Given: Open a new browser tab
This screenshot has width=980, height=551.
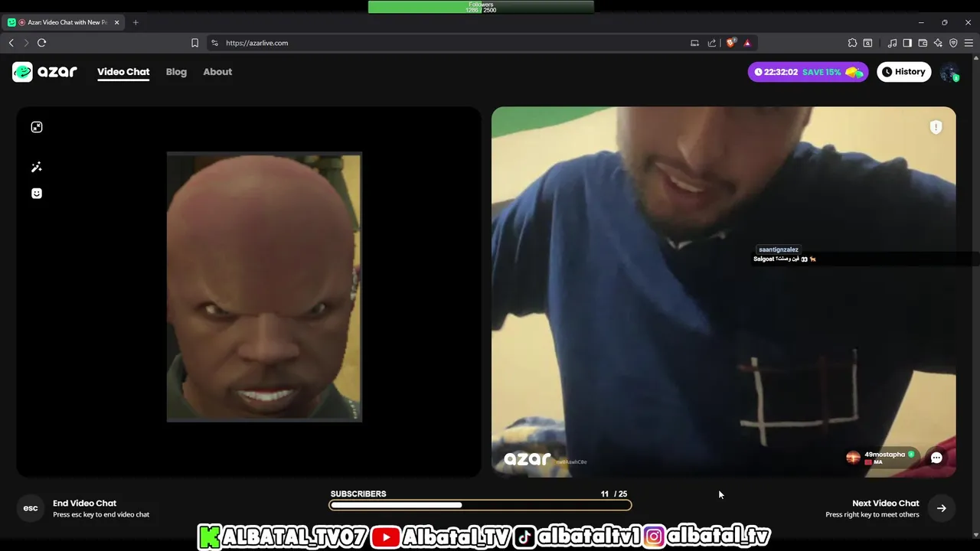Looking at the screenshot, I should pyautogui.click(x=136, y=22).
